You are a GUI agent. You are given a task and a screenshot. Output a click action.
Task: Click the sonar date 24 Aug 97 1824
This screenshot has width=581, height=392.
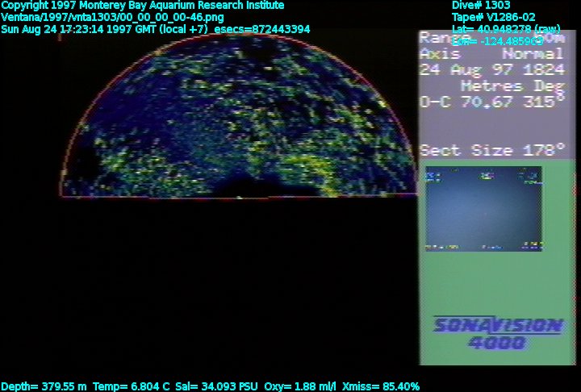492,69
